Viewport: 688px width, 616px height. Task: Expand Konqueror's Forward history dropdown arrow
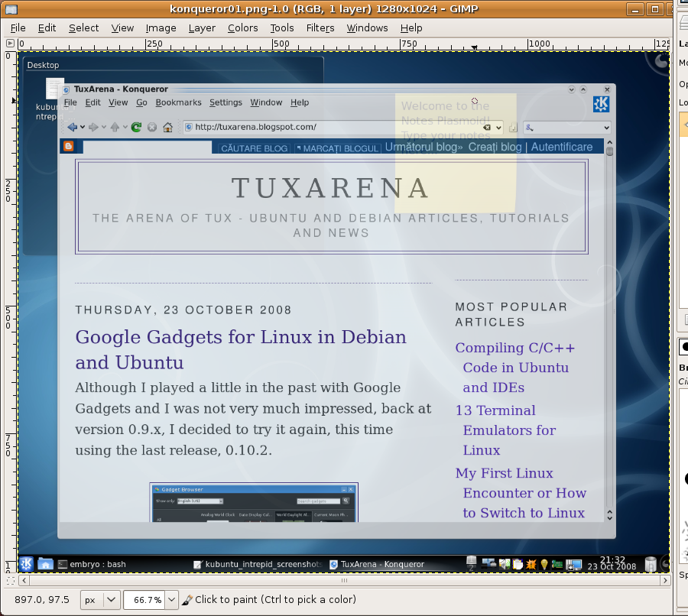tap(103, 127)
